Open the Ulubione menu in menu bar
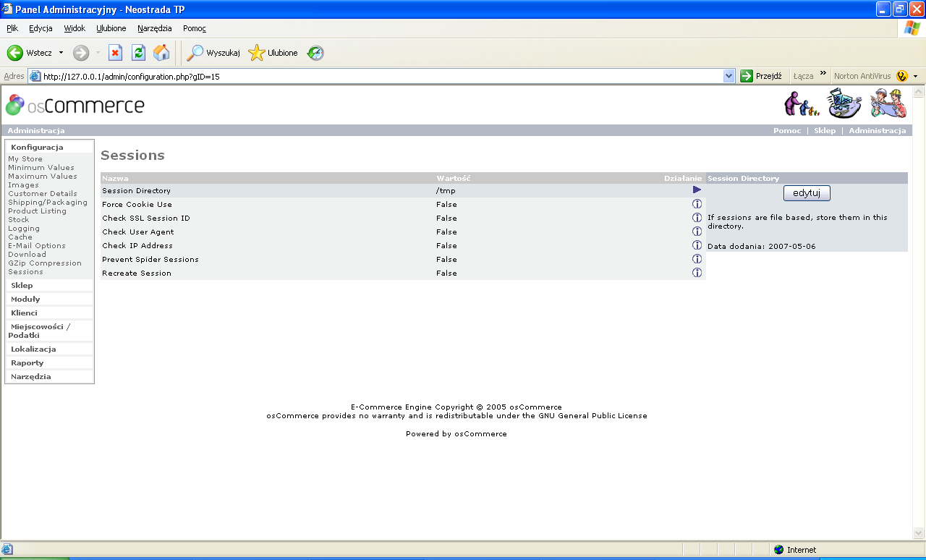Image resolution: width=926 pixels, height=560 pixels. [x=111, y=28]
